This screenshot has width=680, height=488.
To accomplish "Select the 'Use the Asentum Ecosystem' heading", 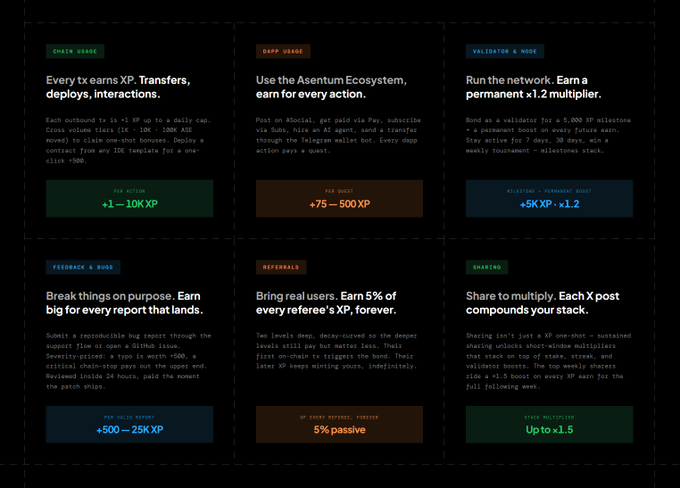I will 331,87.
